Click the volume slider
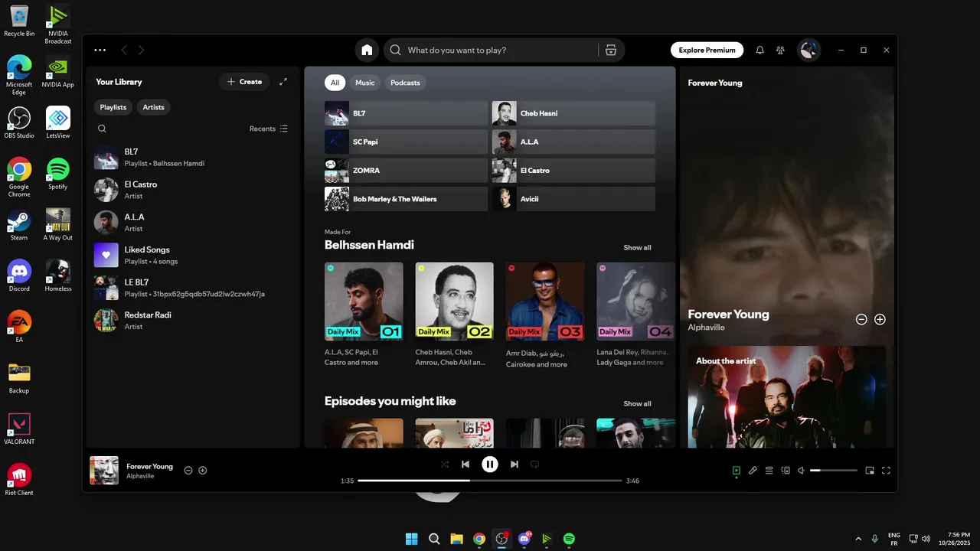 (x=834, y=471)
